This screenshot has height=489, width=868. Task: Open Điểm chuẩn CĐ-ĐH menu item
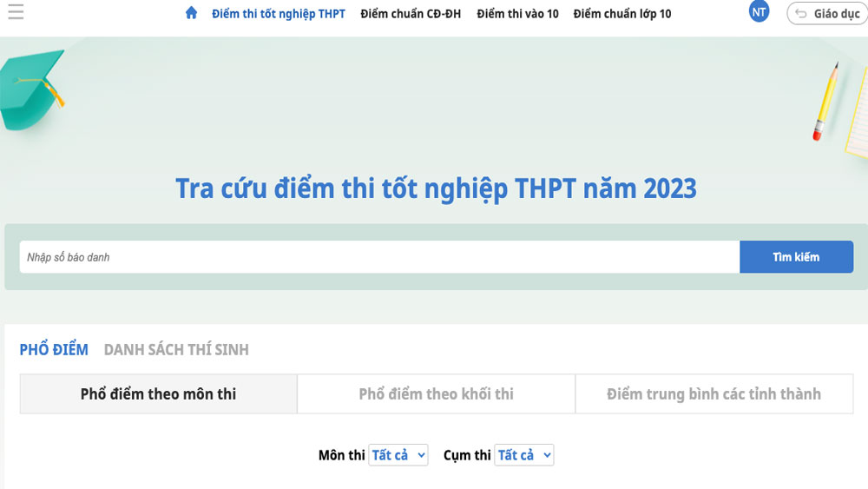click(x=411, y=14)
